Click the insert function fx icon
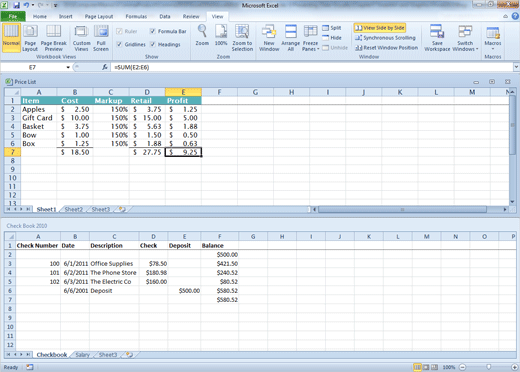This screenshot has height=372, width=520. (x=105, y=67)
